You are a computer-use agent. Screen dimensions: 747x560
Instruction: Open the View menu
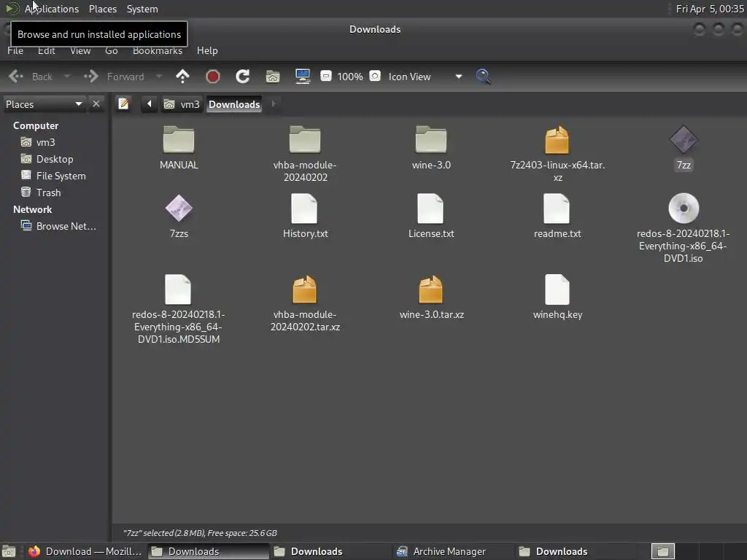(x=80, y=50)
